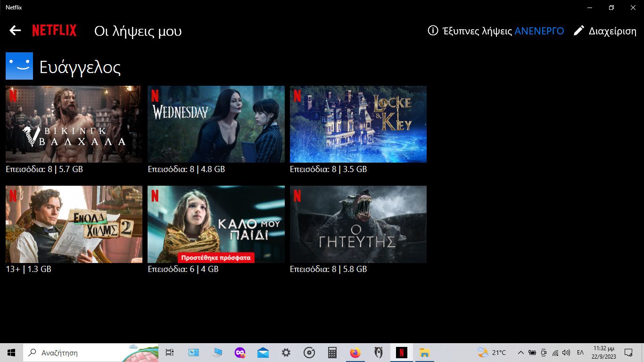Open the Καλό μου παιδί thumbnail
Viewport: 644px width, 362px height.
pos(216,224)
